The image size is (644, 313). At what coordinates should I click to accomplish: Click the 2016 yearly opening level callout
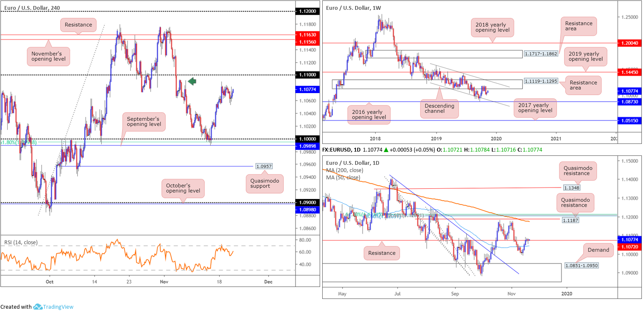pyautogui.click(x=370, y=114)
